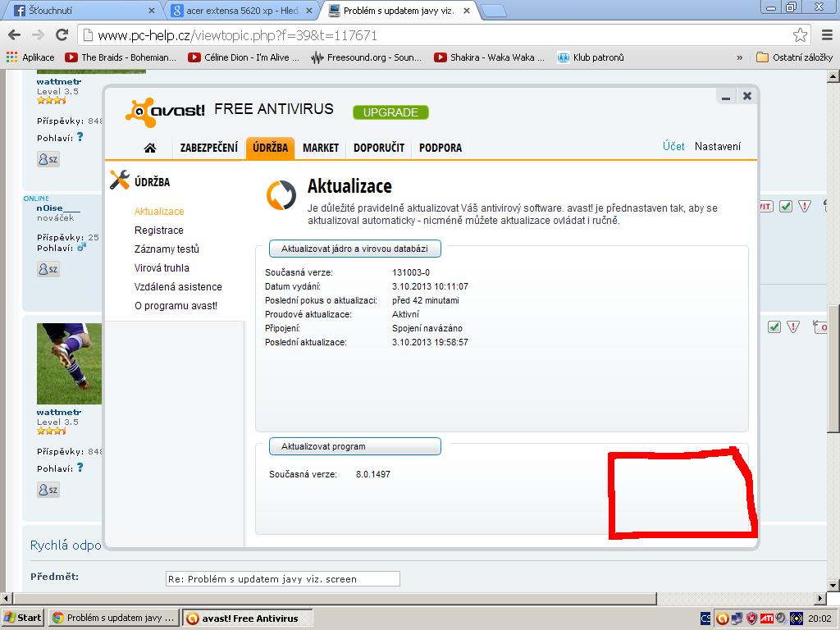Click the volume speaker tray icon
This screenshot has width=840, height=630.
(781, 619)
